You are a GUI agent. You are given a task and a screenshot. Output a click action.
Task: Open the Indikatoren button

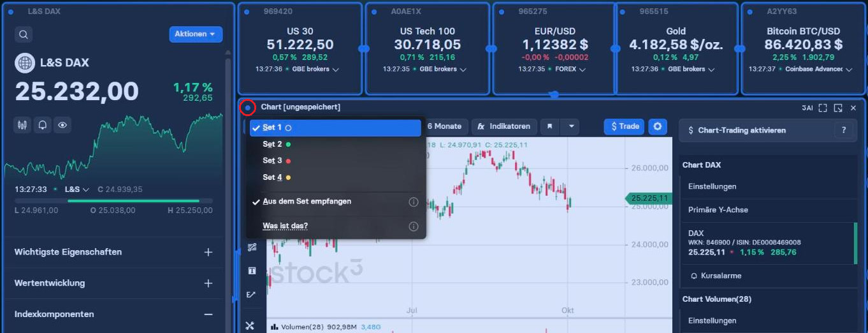(504, 126)
